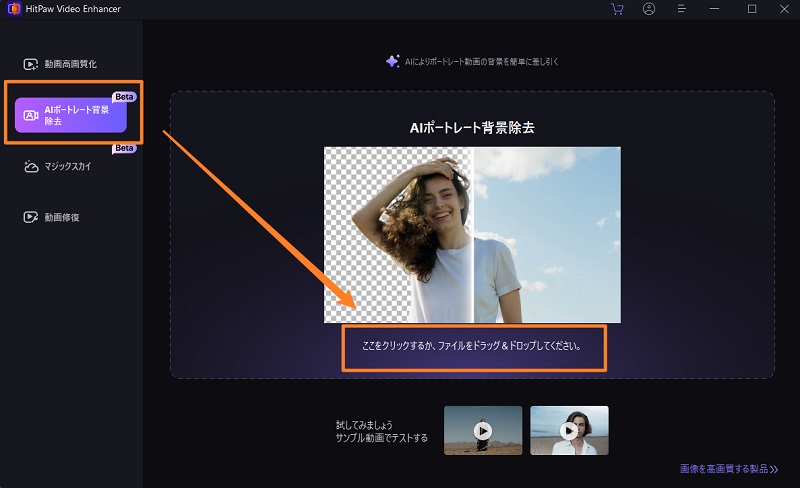Click the 動画修復 video repair icon

[x=31, y=217]
